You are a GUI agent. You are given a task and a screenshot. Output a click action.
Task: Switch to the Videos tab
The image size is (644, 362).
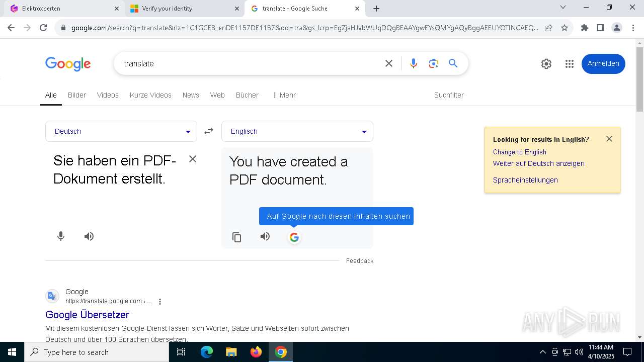tap(108, 95)
